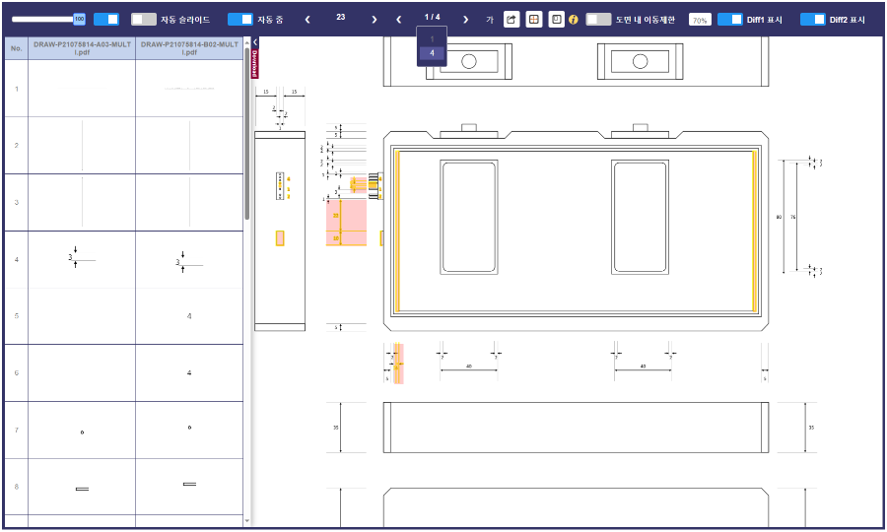Click the DRAW-P21075814-A03-MULTI.pdf column header
Screen dimensions: 887x532
pyautogui.click(x=82, y=49)
